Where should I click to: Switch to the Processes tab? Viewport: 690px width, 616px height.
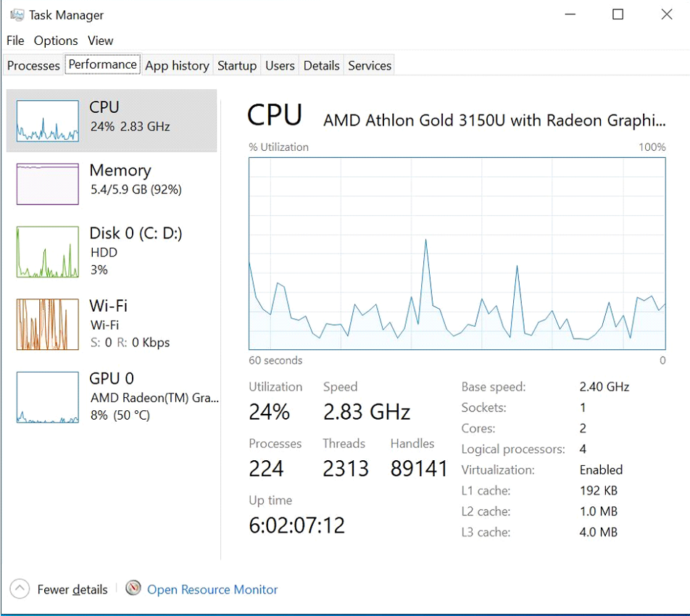click(33, 65)
